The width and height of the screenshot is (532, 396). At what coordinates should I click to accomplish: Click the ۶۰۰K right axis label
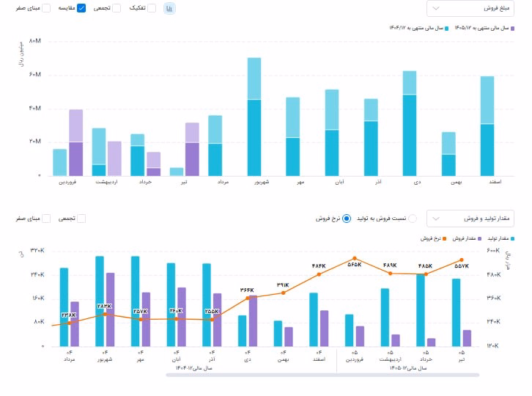493,251
